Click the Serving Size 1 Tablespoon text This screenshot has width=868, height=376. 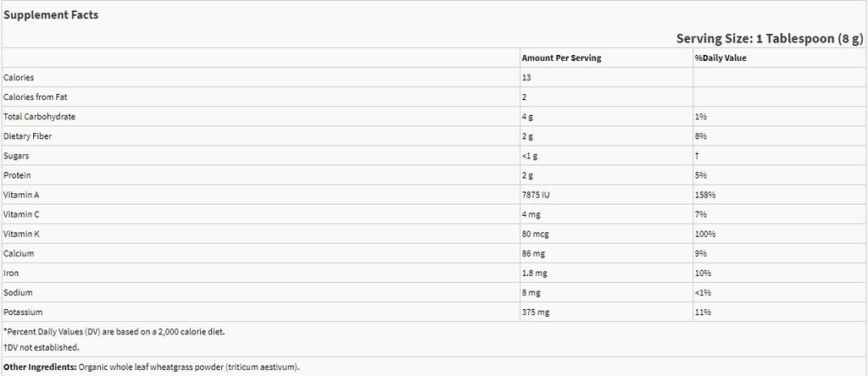(768, 39)
